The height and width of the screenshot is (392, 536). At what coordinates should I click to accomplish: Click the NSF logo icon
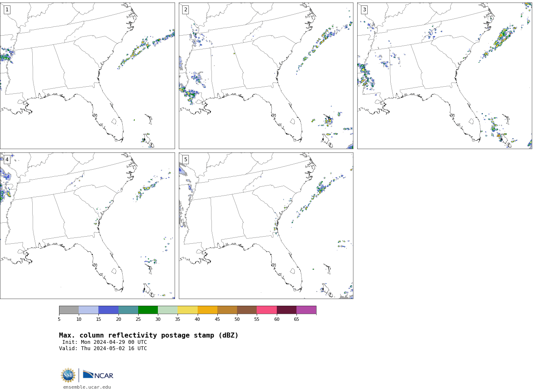tap(68, 375)
